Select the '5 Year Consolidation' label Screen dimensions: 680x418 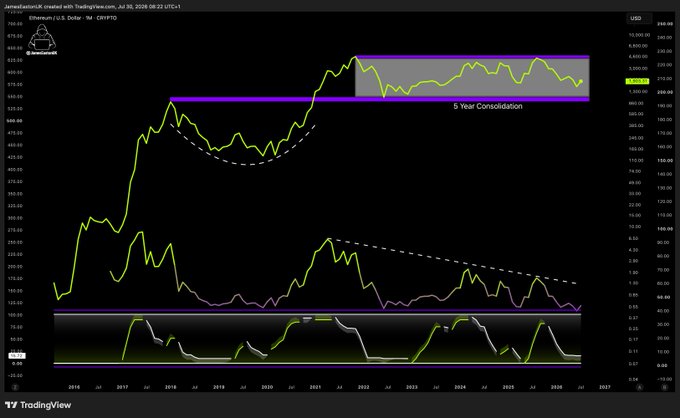pos(488,106)
